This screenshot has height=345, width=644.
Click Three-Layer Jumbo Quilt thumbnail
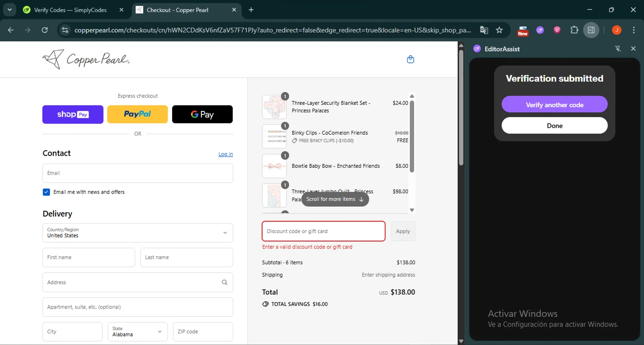pyautogui.click(x=274, y=196)
